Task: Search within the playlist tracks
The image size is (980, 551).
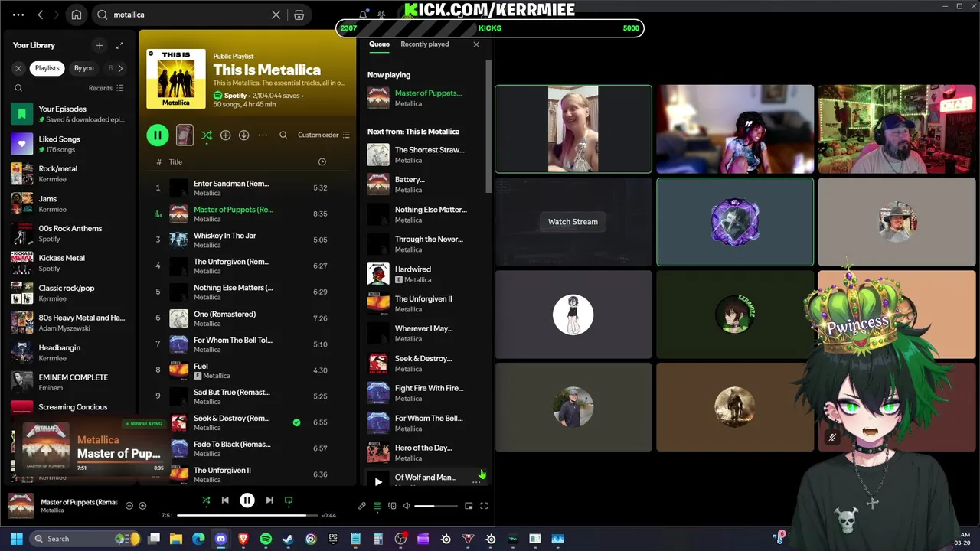Action: 283,135
